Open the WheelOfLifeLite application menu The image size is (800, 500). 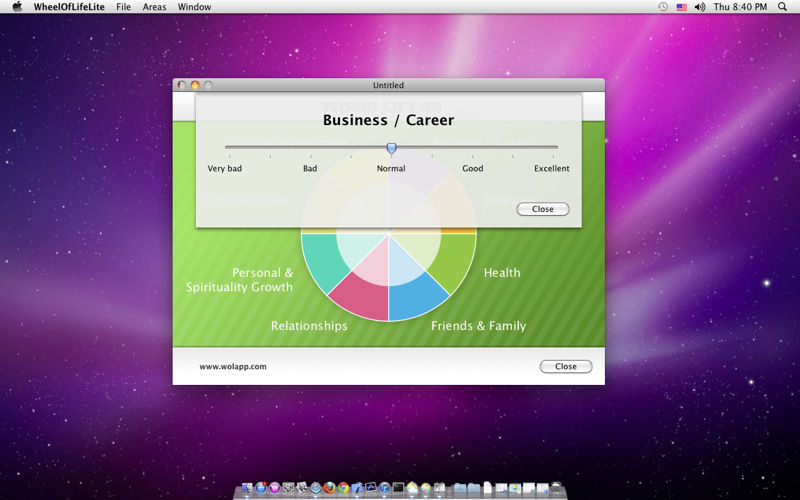(69, 7)
